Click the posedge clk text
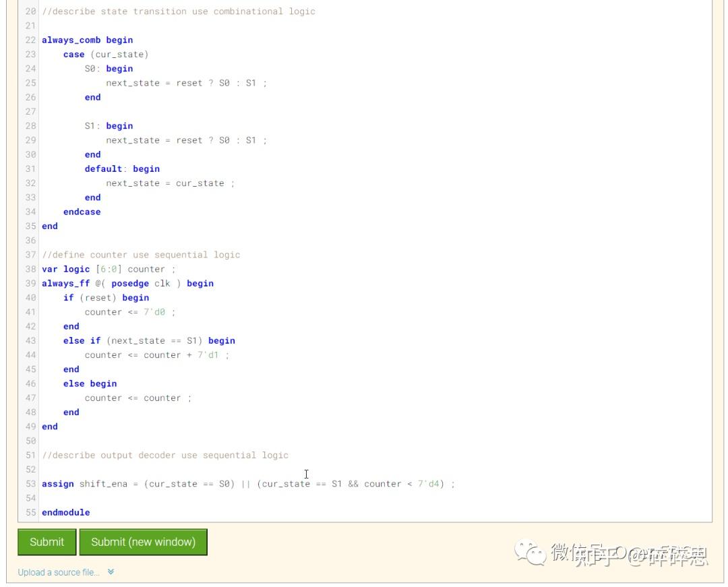 pos(140,283)
